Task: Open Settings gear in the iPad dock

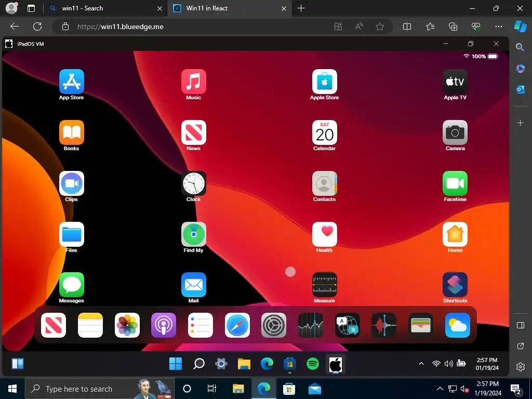Action: (x=274, y=325)
